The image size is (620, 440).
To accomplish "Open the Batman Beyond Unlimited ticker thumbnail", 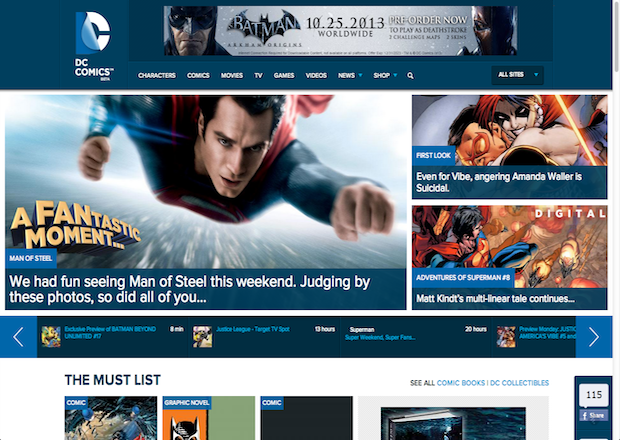I will coord(51,337).
